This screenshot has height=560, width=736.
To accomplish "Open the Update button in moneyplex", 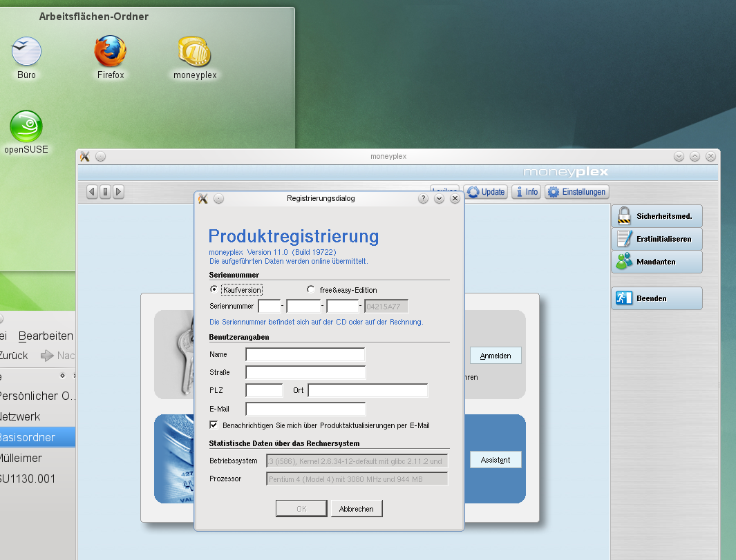I will [x=486, y=192].
